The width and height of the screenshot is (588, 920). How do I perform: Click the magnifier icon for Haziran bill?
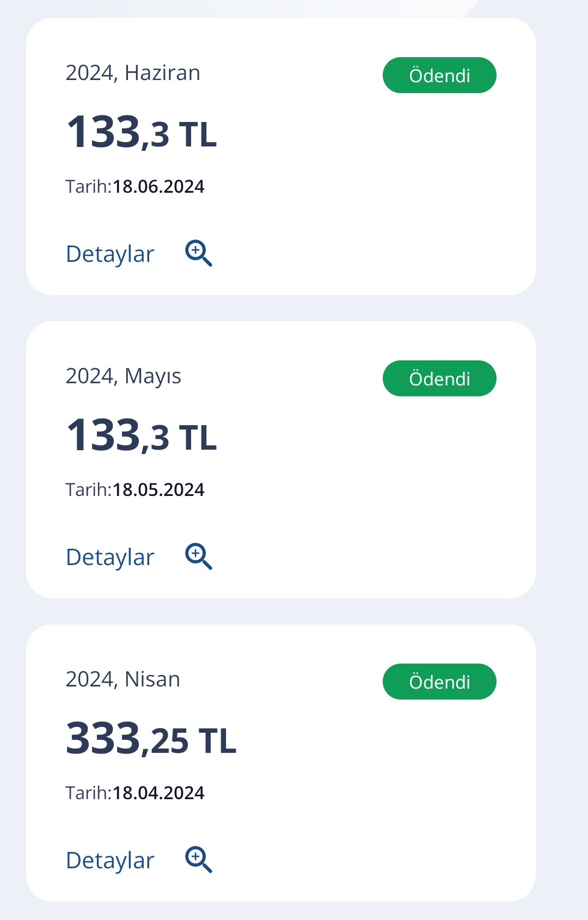(x=199, y=253)
